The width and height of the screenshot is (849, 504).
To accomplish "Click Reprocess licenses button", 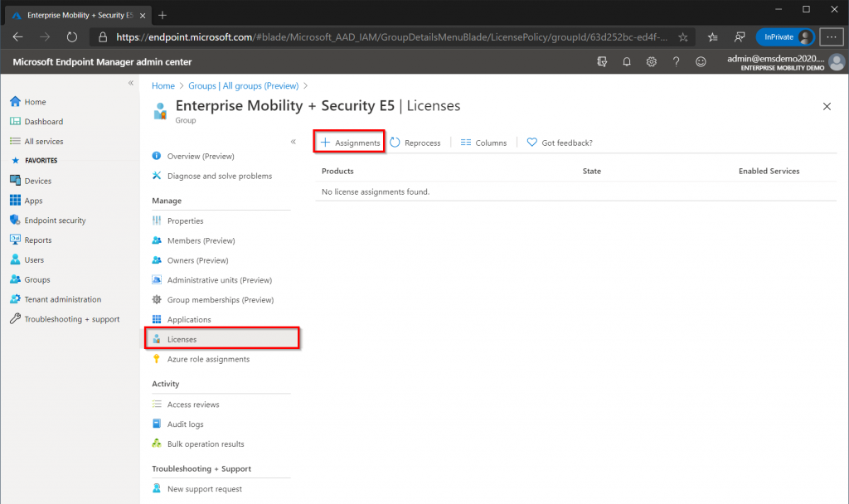I will click(415, 143).
